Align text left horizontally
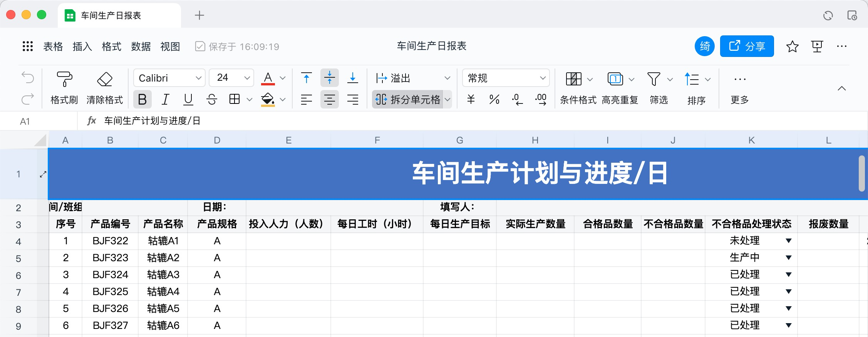This screenshot has height=337, width=868. [307, 100]
